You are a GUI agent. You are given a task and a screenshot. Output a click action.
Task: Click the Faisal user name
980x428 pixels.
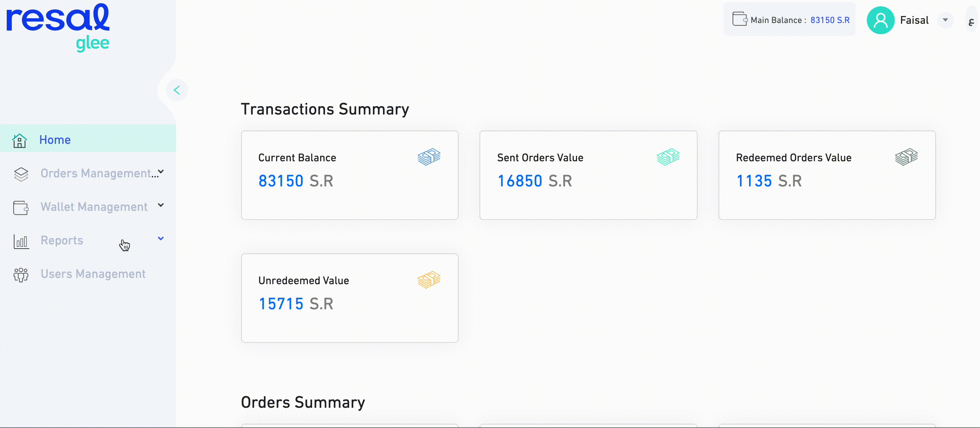(x=914, y=20)
